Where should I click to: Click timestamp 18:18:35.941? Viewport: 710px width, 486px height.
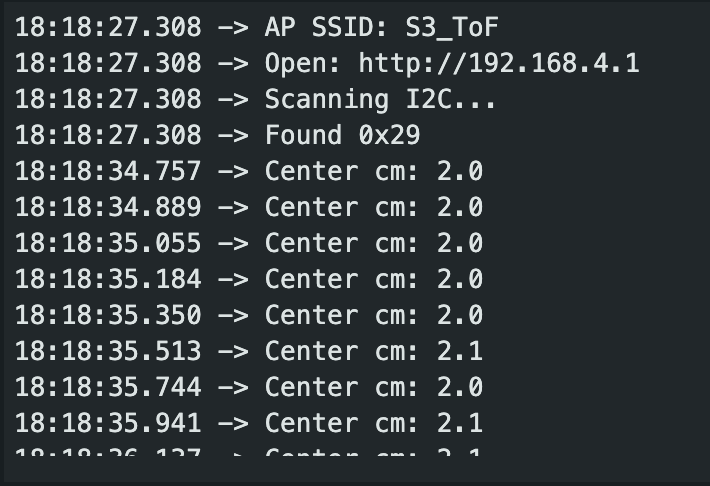point(108,423)
